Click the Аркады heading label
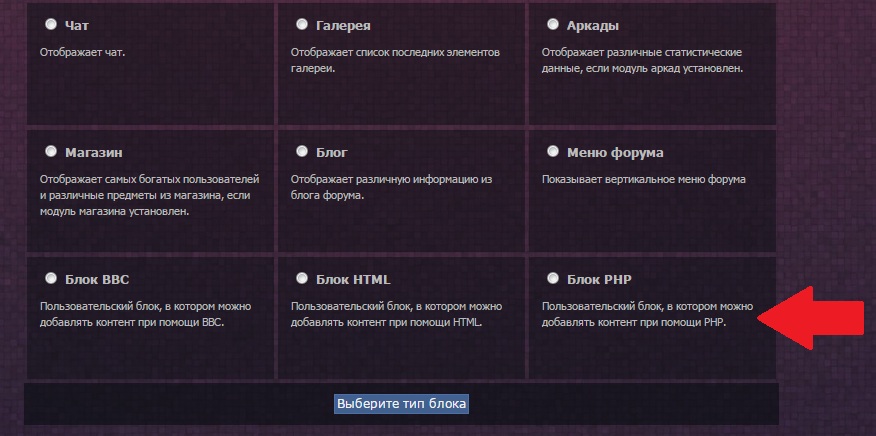 (x=593, y=26)
